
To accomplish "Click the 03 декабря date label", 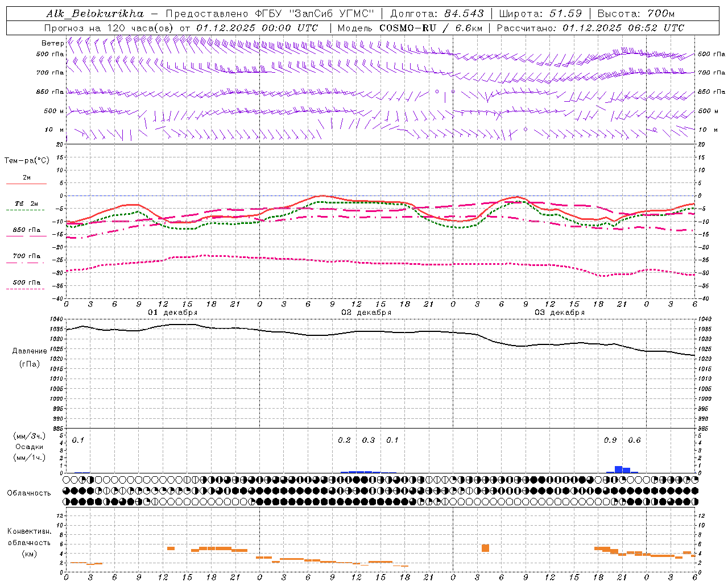I will 560,313.
